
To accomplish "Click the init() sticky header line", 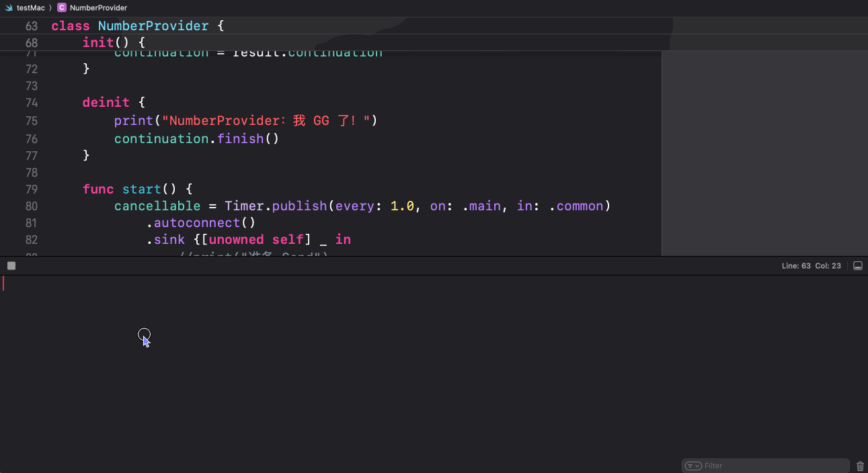I will [x=114, y=42].
